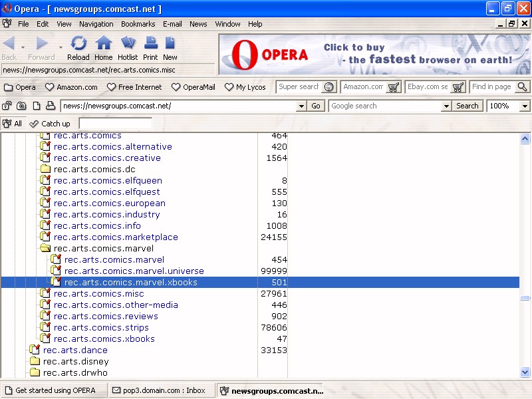The width and height of the screenshot is (532, 399).
Task: Open the Back history dropdown arrow
Action: 23,47
